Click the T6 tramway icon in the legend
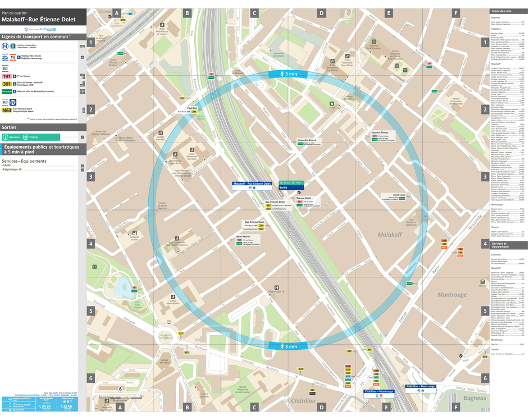530x420 pixels. click(x=12, y=57)
